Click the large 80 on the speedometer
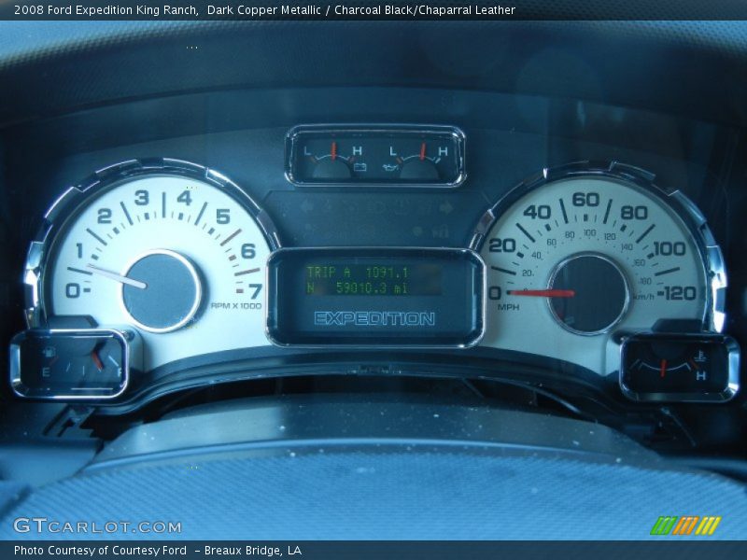747x560 pixels. click(x=634, y=213)
